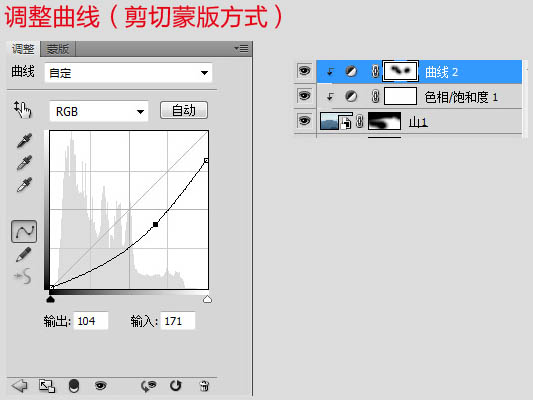Select the 山1 layer mask thumbnail
The width and height of the screenshot is (533, 400).
coord(384,121)
